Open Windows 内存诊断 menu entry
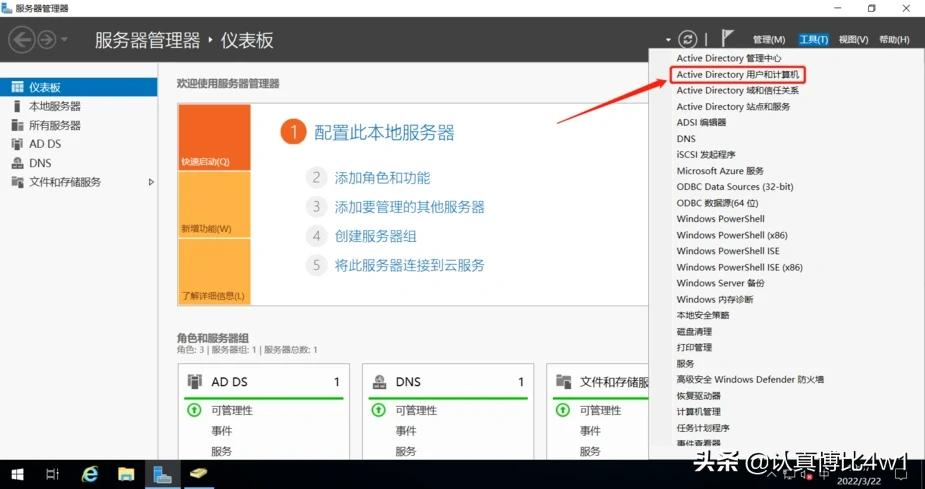 click(x=715, y=299)
